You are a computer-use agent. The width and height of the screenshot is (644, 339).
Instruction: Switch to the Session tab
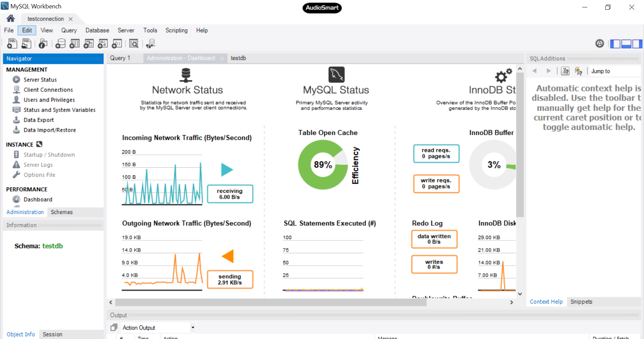(x=52, y=334)
